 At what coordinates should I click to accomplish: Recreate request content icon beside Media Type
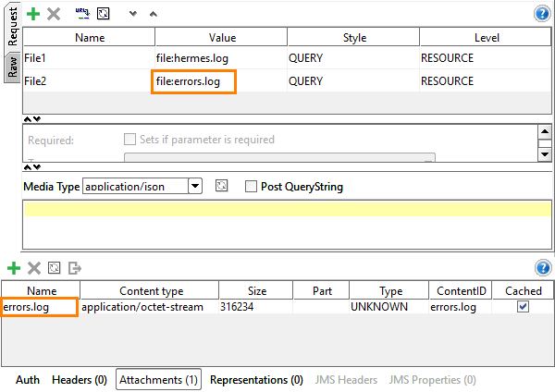click(222, 186)
